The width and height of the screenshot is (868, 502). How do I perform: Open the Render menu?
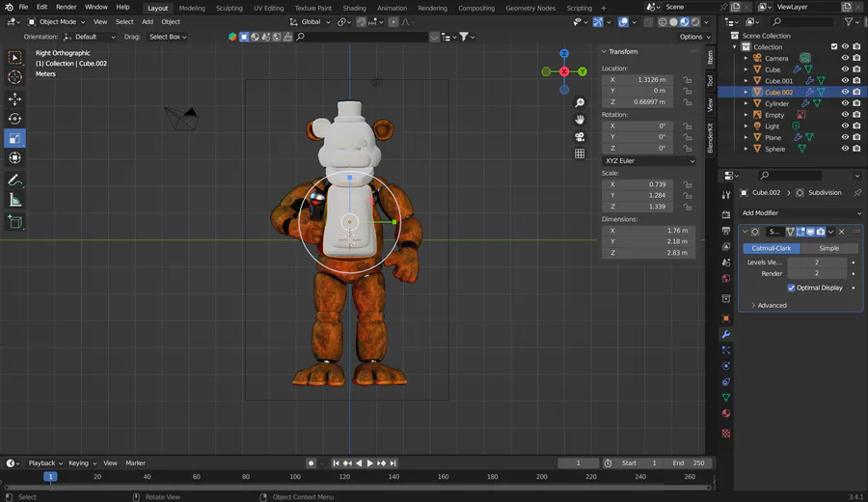pyautogui.click(x=66, y=7)
